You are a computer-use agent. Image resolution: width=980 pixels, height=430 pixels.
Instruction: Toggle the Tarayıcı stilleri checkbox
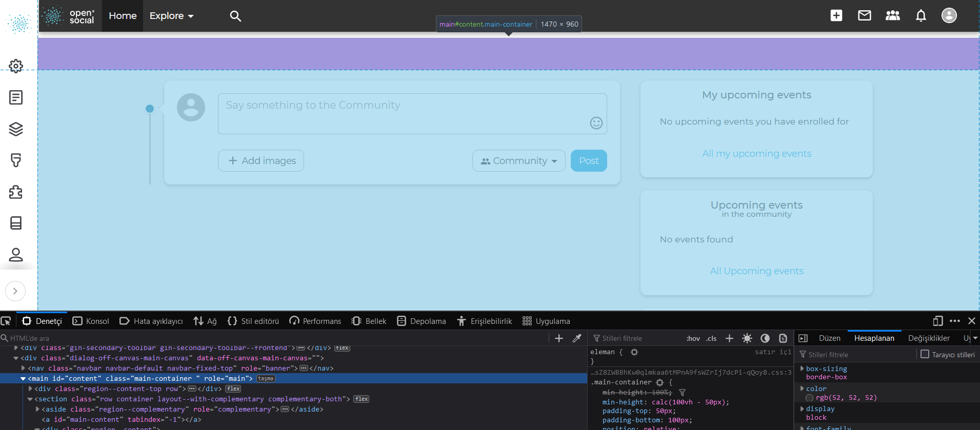click(925, 354)
